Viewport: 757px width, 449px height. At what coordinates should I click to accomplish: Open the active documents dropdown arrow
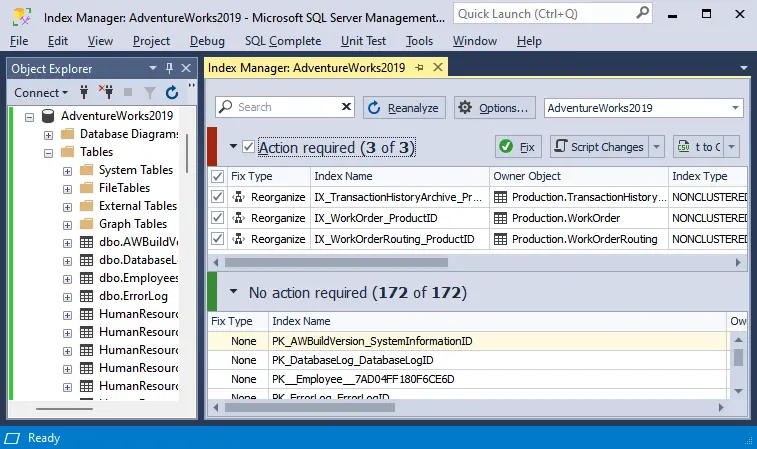tap(744, 68)
